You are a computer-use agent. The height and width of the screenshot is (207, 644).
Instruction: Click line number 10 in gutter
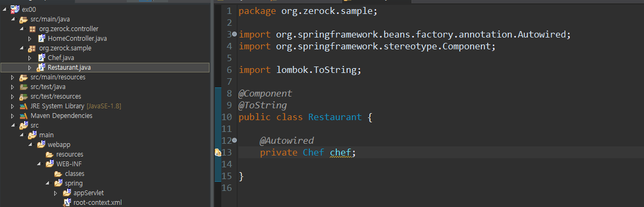click(x=227, y=117)
